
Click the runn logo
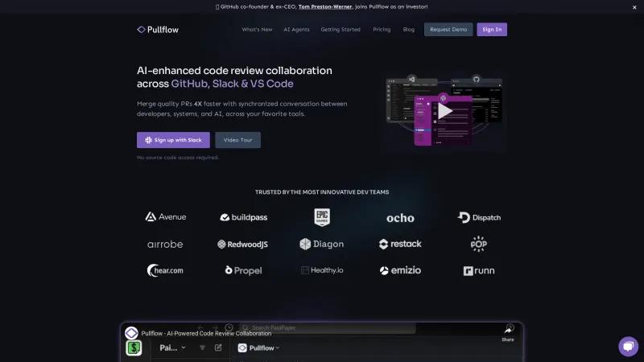pyautogui.click(x=479, y=270)
